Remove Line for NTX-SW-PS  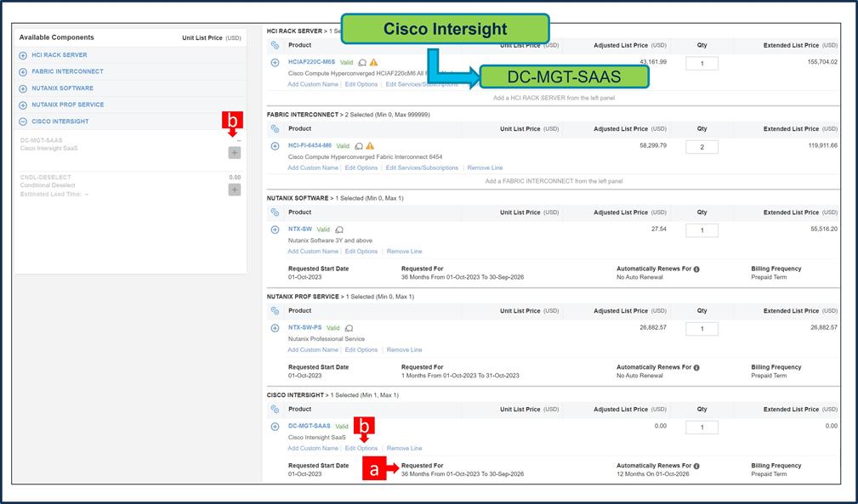click(x=405, y=350)
